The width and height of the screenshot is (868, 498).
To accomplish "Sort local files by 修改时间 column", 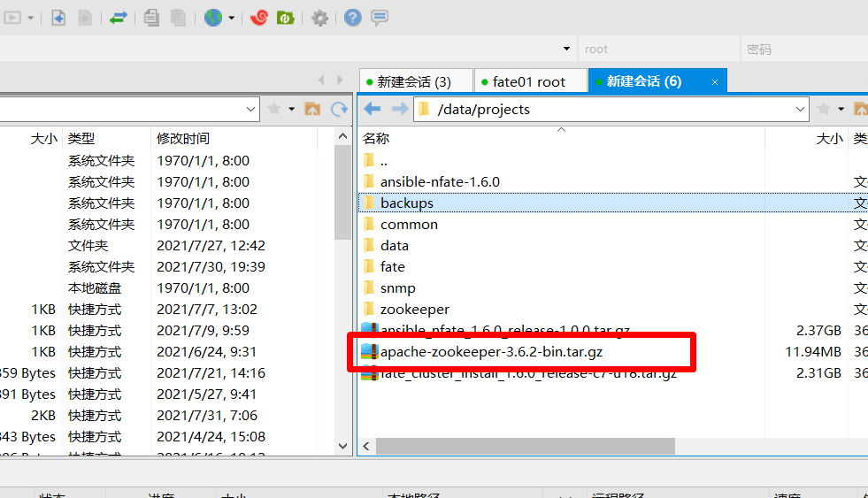I will tap(183, 138).
